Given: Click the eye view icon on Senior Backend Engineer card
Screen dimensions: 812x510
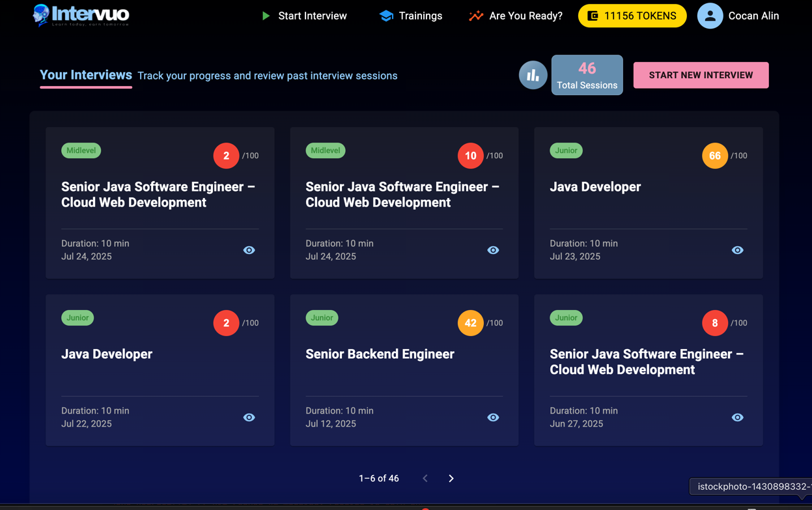Looking at the screenshot, I should (x=493, y=417).
